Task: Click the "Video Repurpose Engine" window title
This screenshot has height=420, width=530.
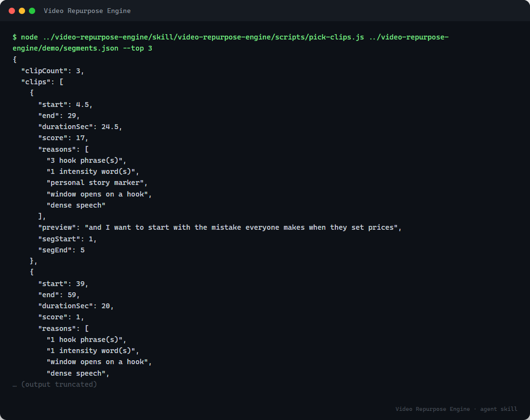Action: pyautogui.click(x=87, y=11)
